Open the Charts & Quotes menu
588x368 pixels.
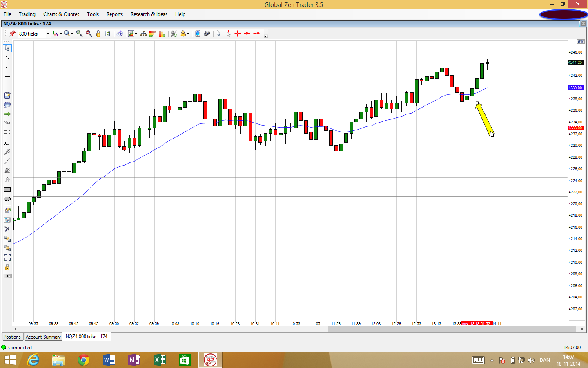(61, 14)
